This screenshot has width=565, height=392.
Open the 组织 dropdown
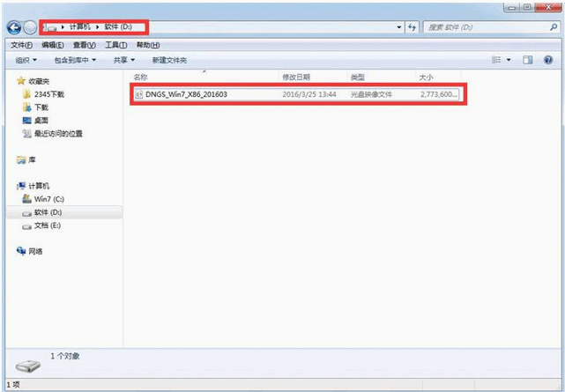pyautogui.click(x=26, y=60)
